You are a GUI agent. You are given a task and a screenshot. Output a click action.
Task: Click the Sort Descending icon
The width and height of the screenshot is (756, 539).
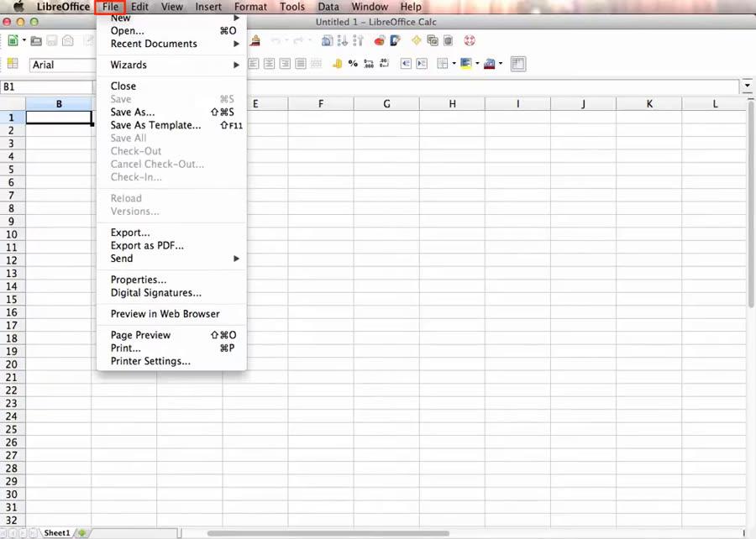358,41
